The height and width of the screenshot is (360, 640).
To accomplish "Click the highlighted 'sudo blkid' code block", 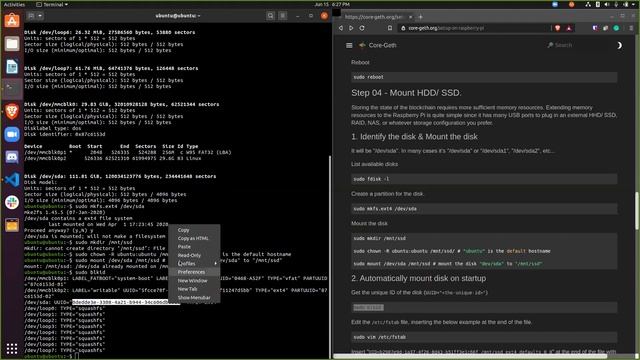I will point(484,307).
